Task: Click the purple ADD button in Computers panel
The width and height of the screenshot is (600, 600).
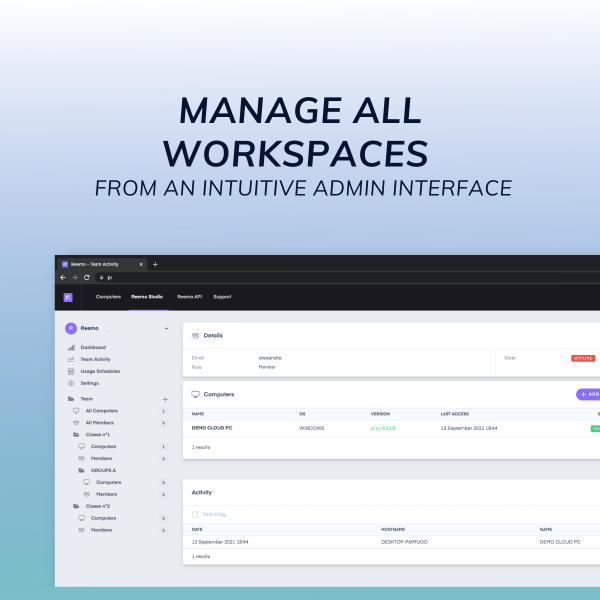Action: 588,395
